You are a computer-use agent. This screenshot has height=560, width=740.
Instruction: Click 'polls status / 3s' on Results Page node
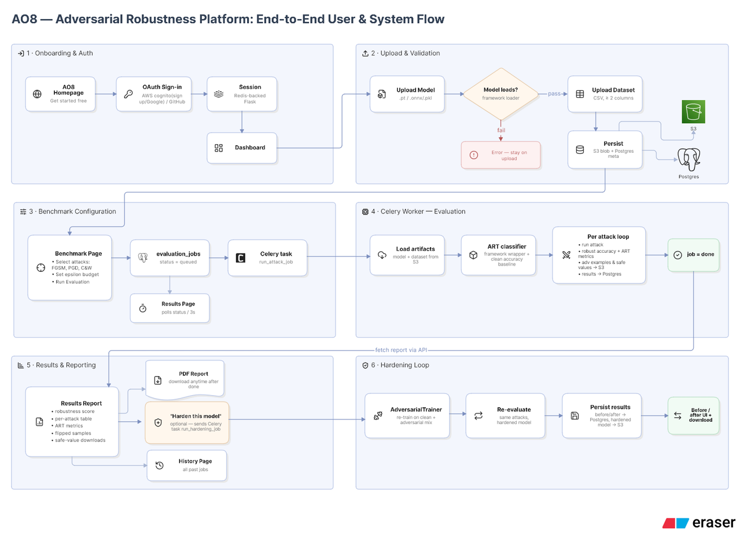click(x=178, y=312)
